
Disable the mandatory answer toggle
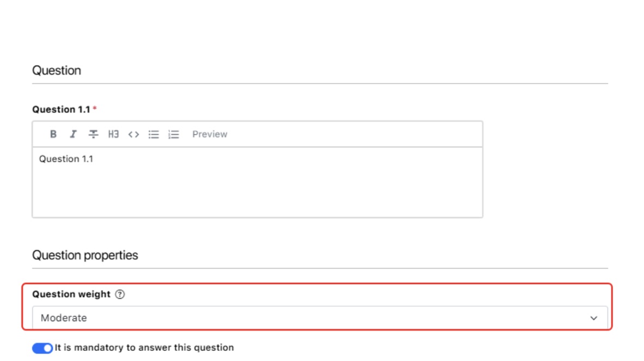(x=42, y=348)
